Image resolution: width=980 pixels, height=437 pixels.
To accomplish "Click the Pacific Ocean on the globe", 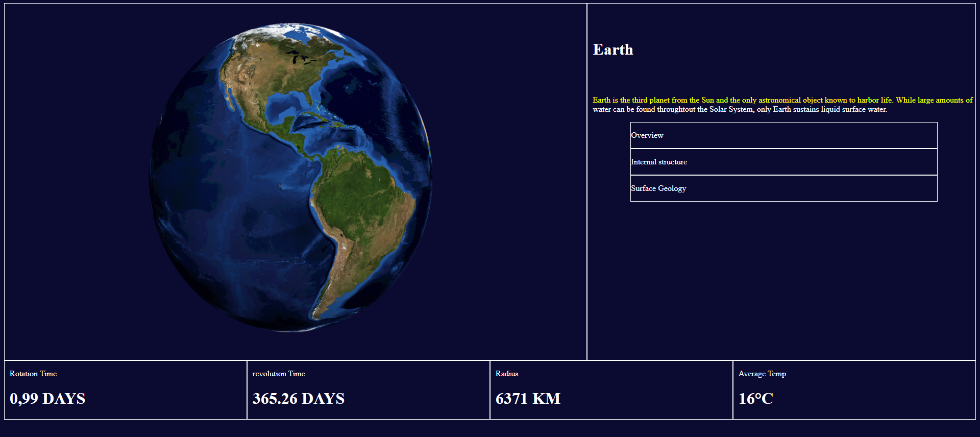I will (x=214, y=204).
